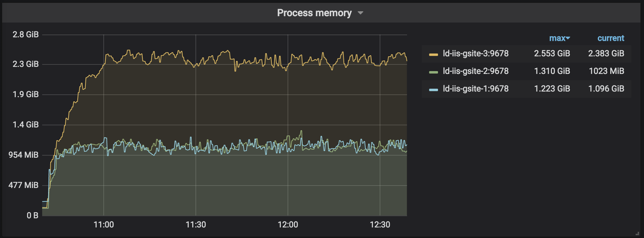Click the 2.553 GiB max value
The height and width of the screenshot is (238, 644).
tap(552, 54)
